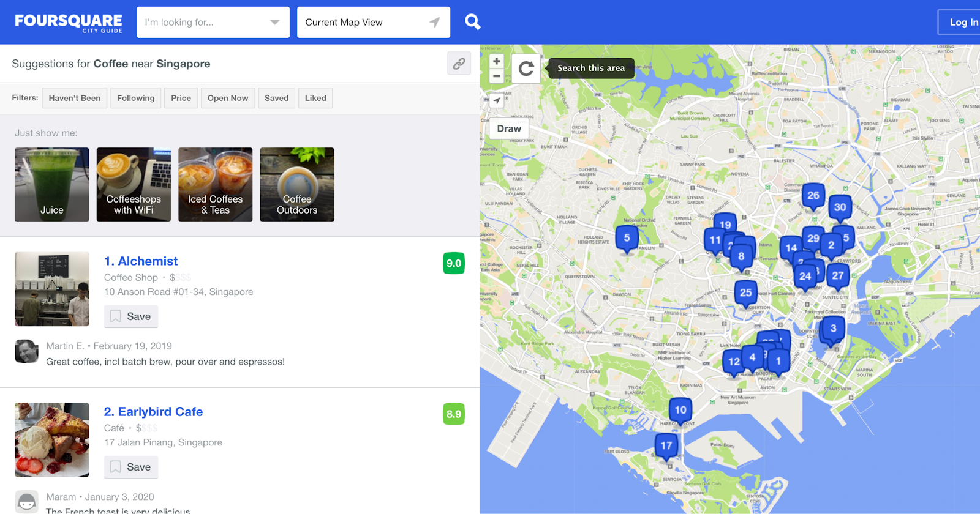Select map pin number 8
Image resolution: width=980 pixels, height=514 pixels.
(x=742, y=258)
